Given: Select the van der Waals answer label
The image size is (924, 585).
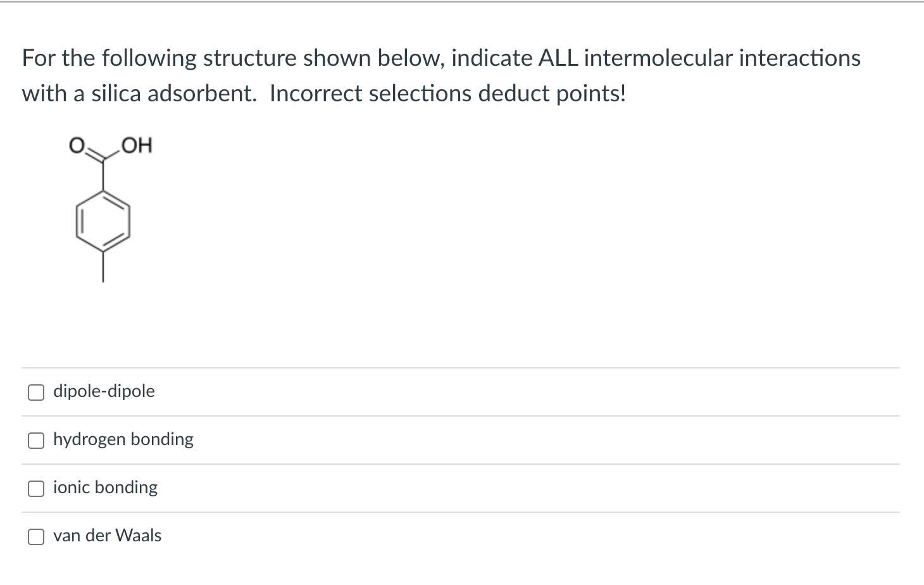Looking at the screenshot, I should click(x=108, y=536).
